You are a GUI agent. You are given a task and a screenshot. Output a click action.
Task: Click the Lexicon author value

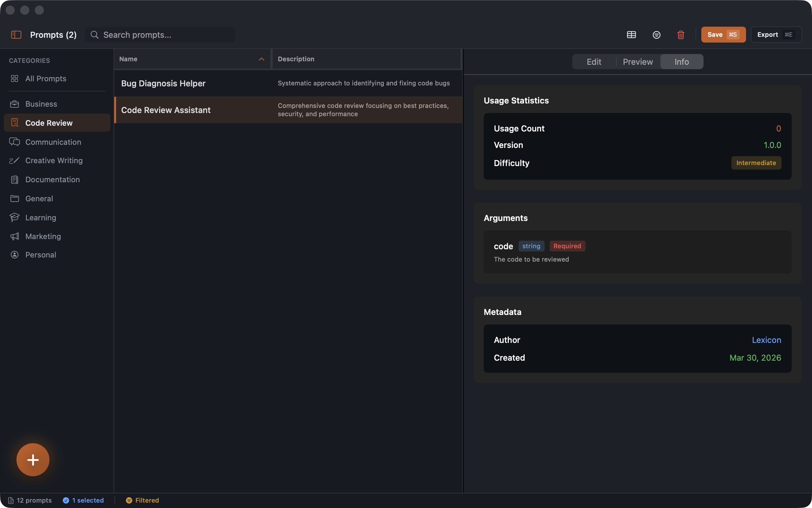766,340
